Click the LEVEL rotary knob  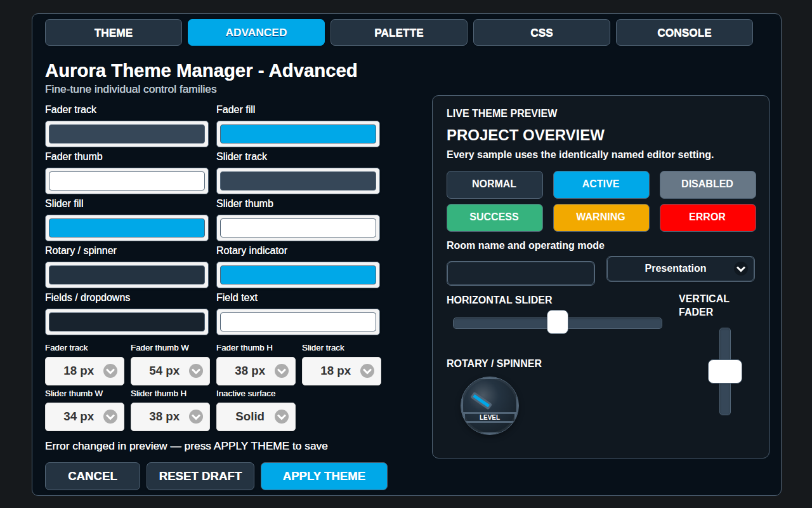(490, 406)
